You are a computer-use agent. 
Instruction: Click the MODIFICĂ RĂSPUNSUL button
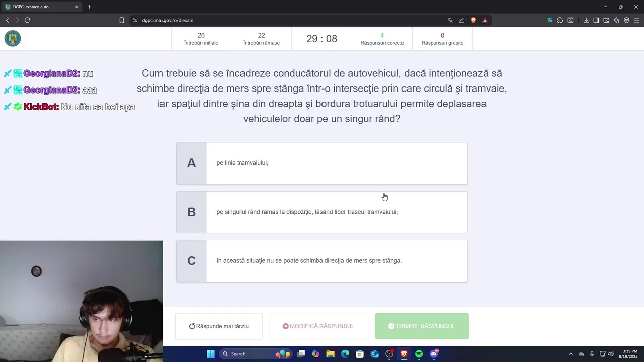pos(318,326)
